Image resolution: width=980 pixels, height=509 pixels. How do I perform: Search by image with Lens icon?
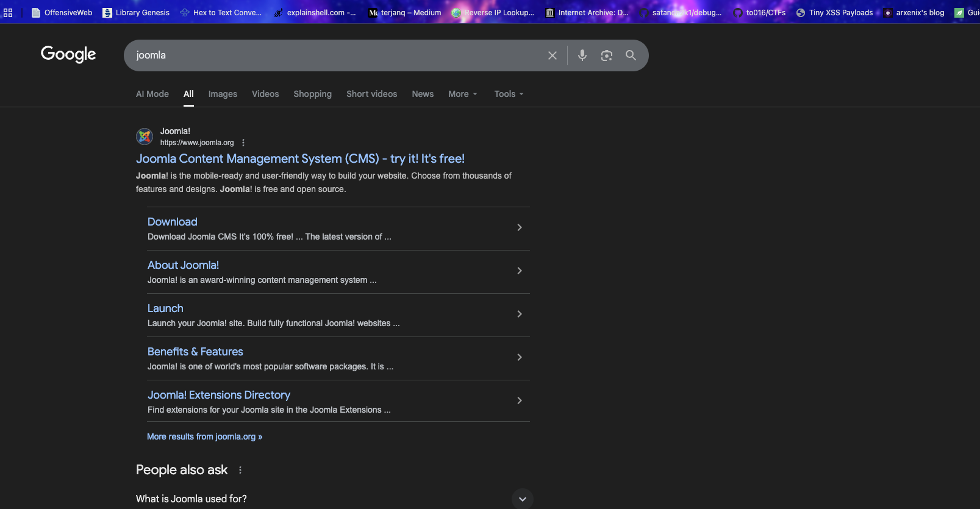(x=607, y=55)
